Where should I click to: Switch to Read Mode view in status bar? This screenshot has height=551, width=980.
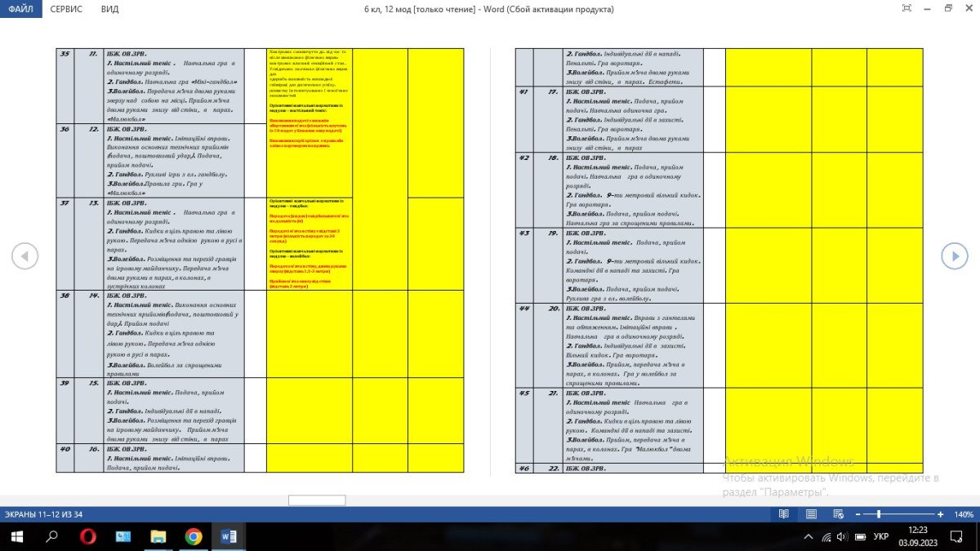tap(783, 514)
